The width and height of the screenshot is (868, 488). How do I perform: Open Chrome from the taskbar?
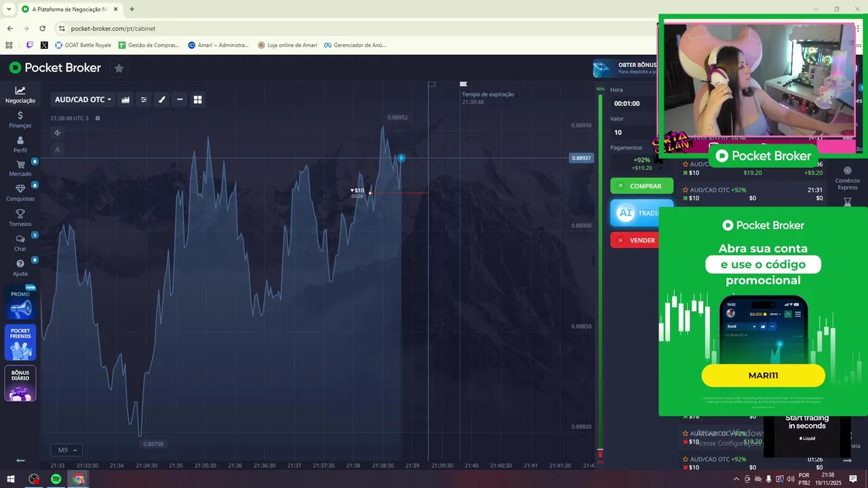[79, 479]
